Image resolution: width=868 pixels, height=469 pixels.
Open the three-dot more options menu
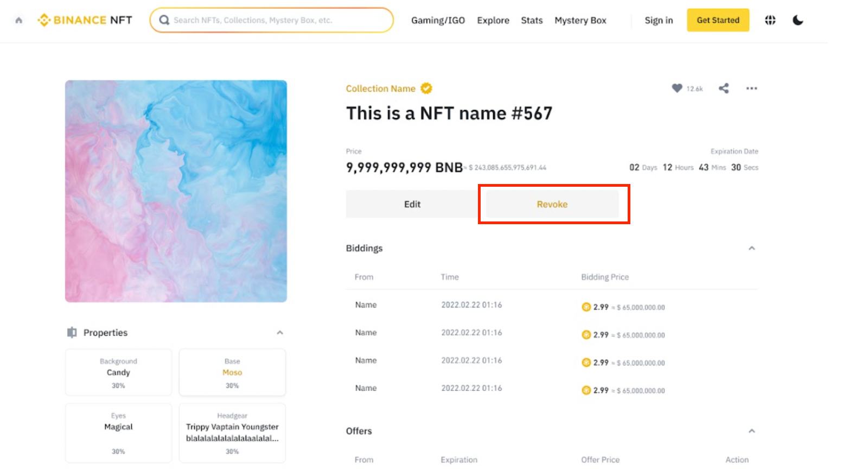pyautogui.click(x=751, y=88)
